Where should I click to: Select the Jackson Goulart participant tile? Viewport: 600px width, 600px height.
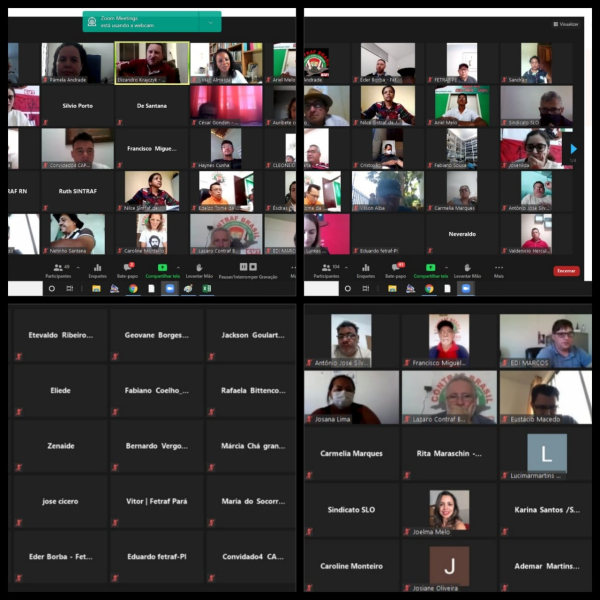point(252,335)
